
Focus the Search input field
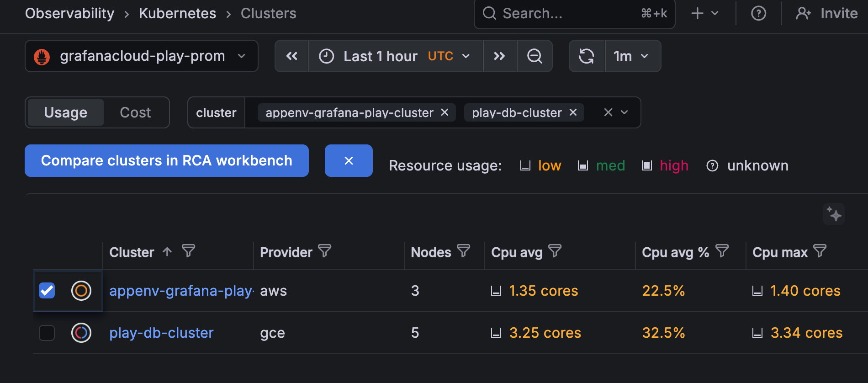566,14
